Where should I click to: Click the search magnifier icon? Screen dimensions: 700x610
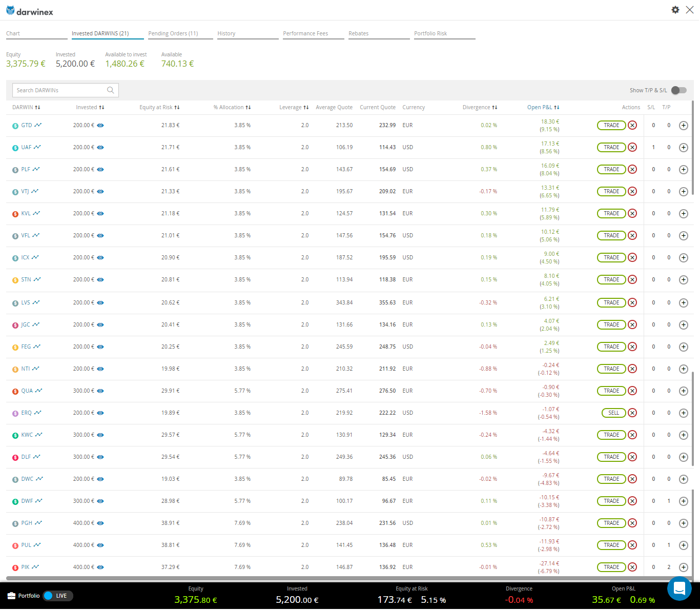tap(110, 90)
